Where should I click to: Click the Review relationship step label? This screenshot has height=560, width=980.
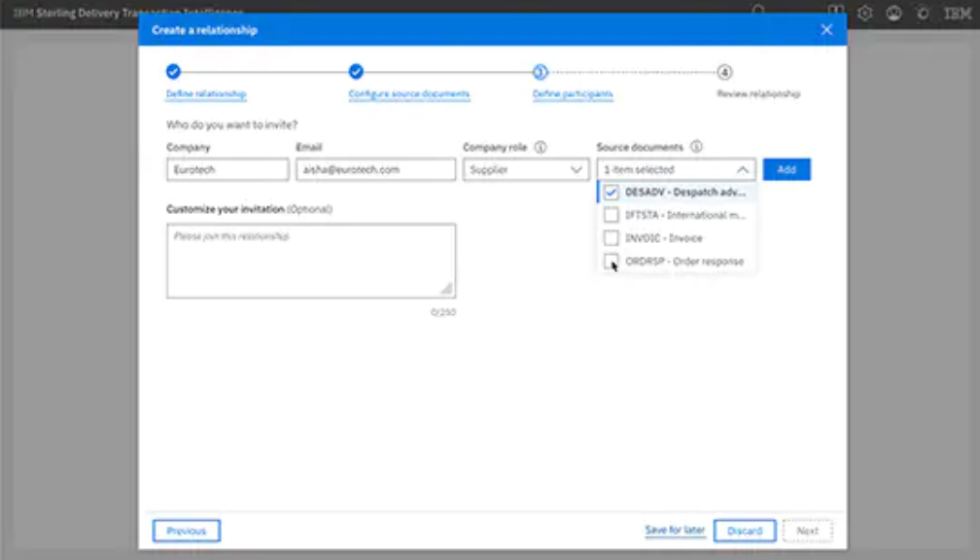[x=758, y=93]
